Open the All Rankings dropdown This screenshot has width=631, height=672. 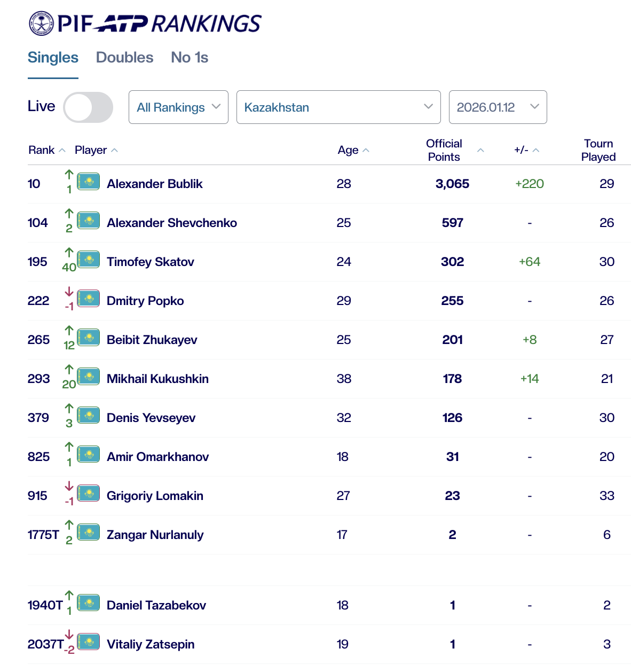pyautogui.click(x=178, y=107)
